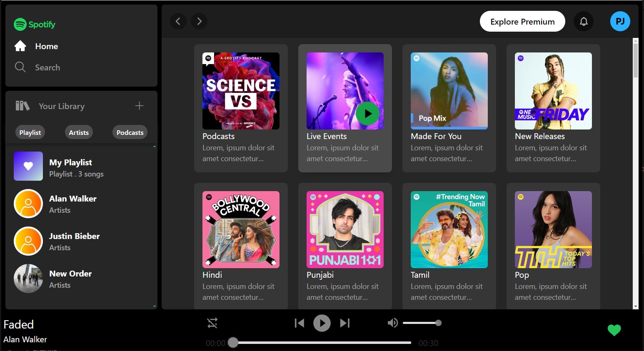The width and height of the screenshot is (644, 351).
Task: Skip to next track
Action: [345, 323]
